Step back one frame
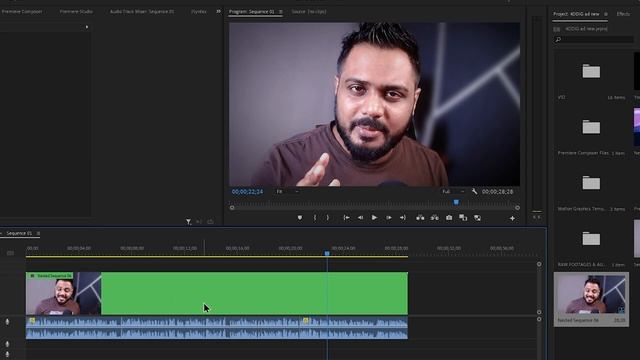The image size is (640, 360). coord(360,218)
